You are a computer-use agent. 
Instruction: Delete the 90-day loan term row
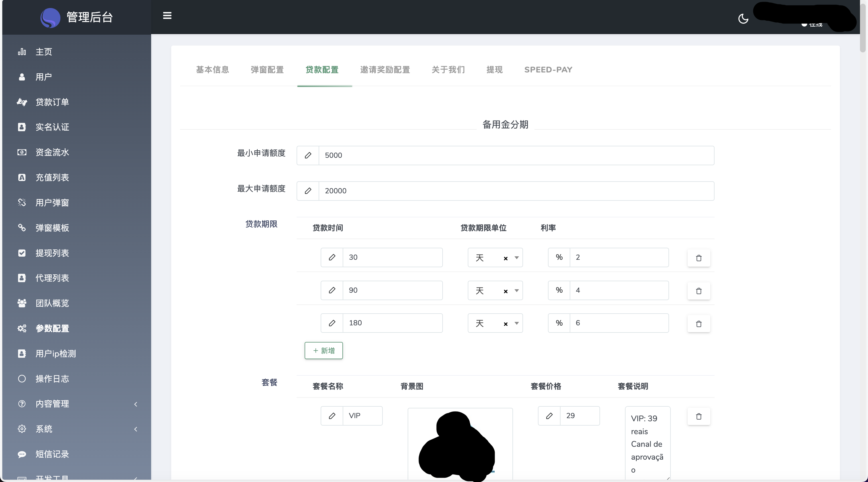pos(699,291)
